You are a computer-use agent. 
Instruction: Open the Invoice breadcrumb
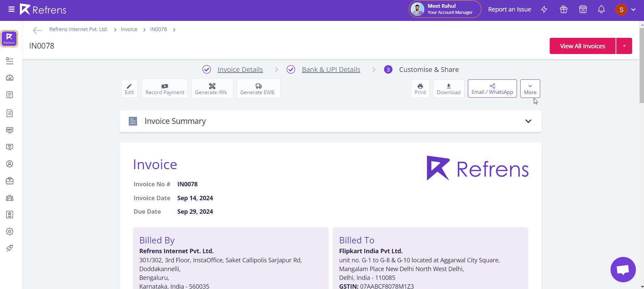129,29
